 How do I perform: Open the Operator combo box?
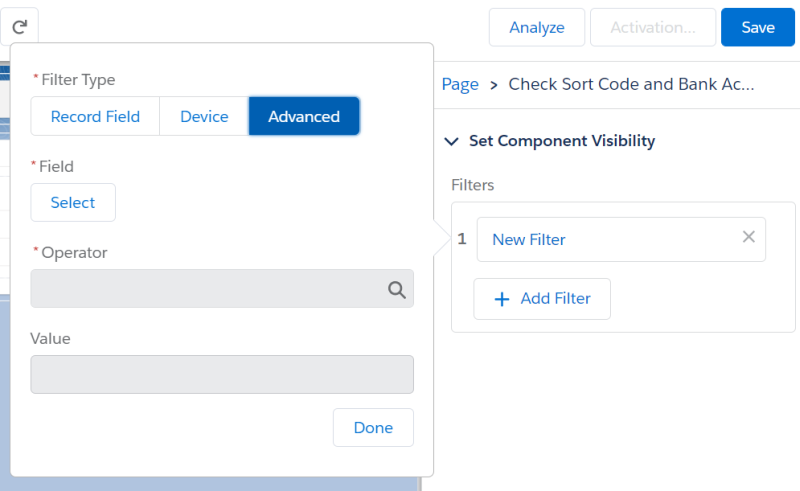pos(210,288)
